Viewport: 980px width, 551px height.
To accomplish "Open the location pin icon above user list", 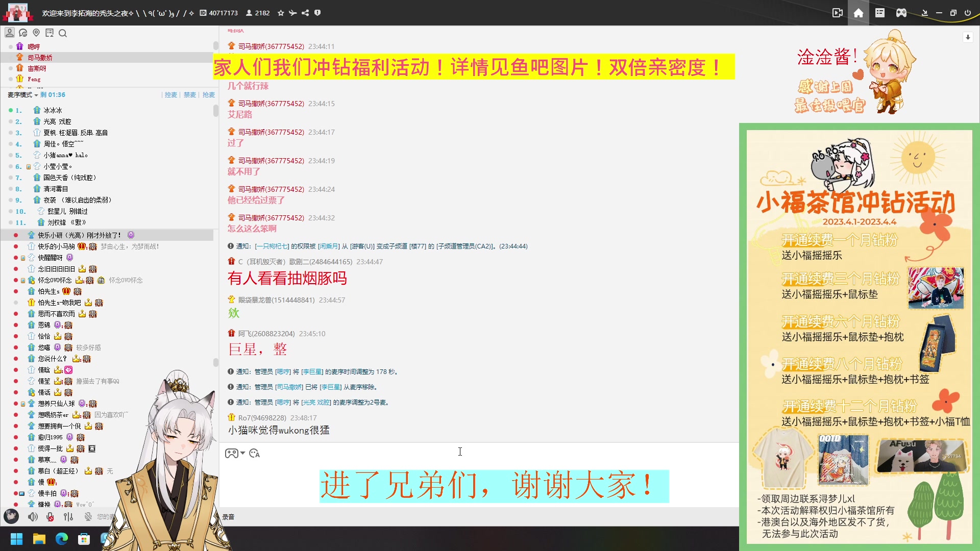I will 36,33.
